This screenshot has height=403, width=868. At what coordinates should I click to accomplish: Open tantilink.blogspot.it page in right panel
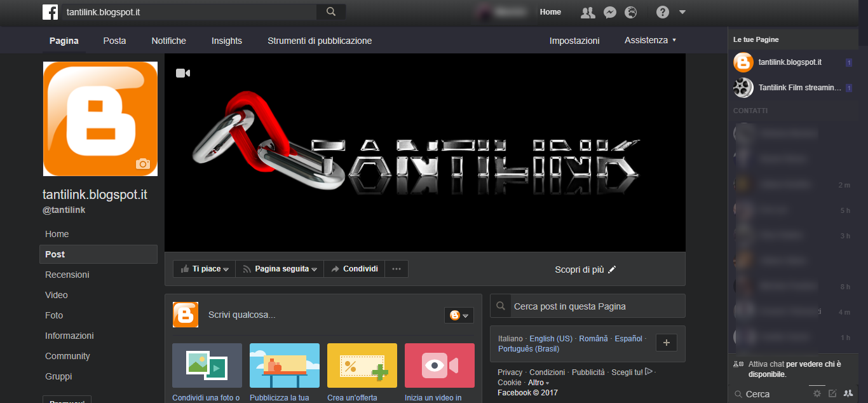click(x=792, y=62)
